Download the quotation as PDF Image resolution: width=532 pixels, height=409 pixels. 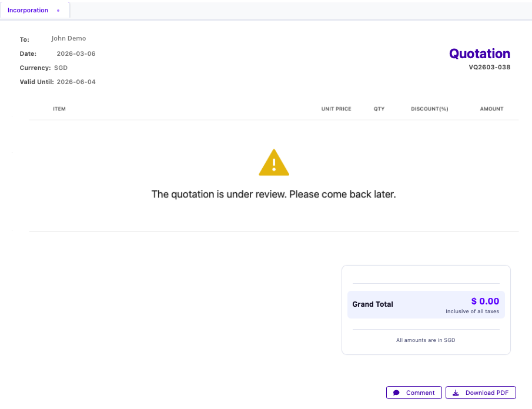point(481,393)
